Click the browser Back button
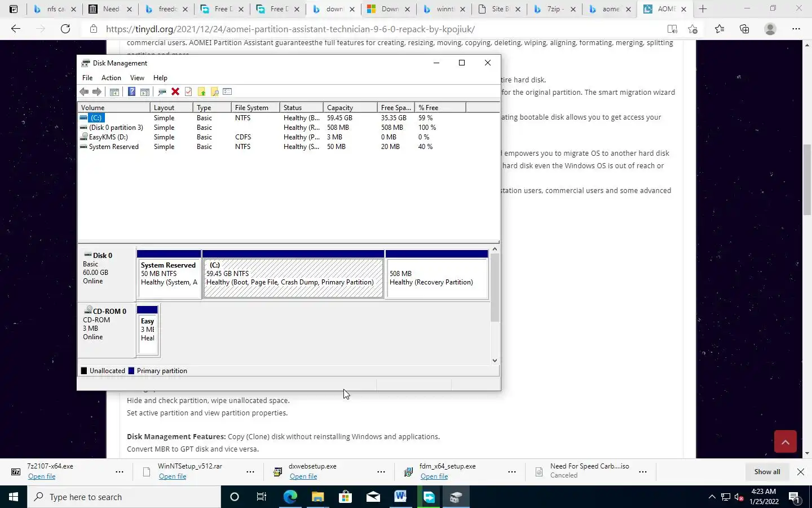 [16, 29]
